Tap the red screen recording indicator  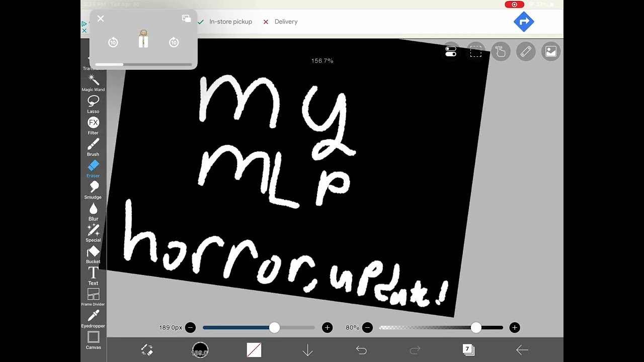(x=514, y=5)
